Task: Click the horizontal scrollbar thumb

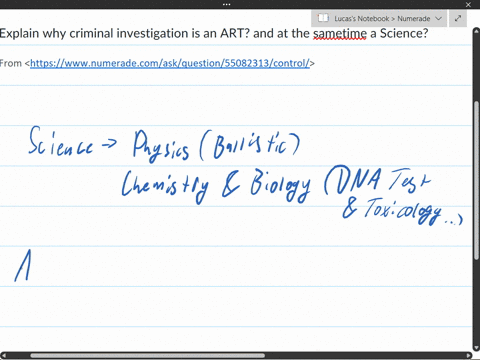Action: point(148,355)
